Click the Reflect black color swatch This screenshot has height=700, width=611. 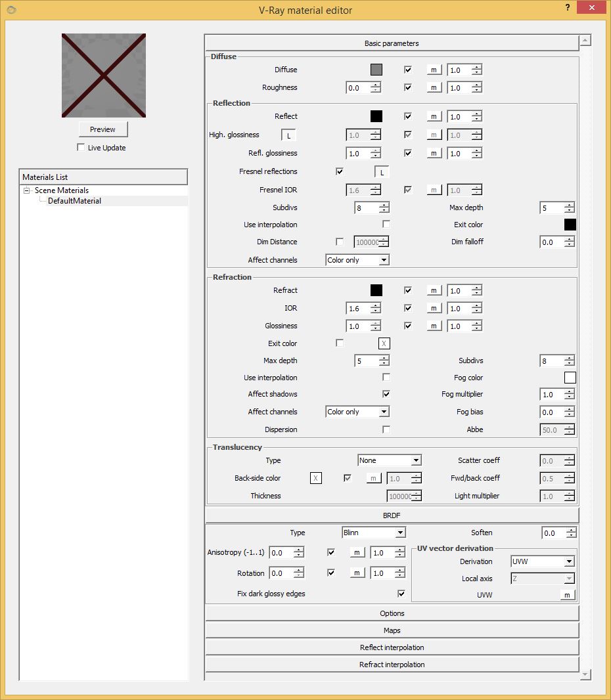click(x=376, y=116)
